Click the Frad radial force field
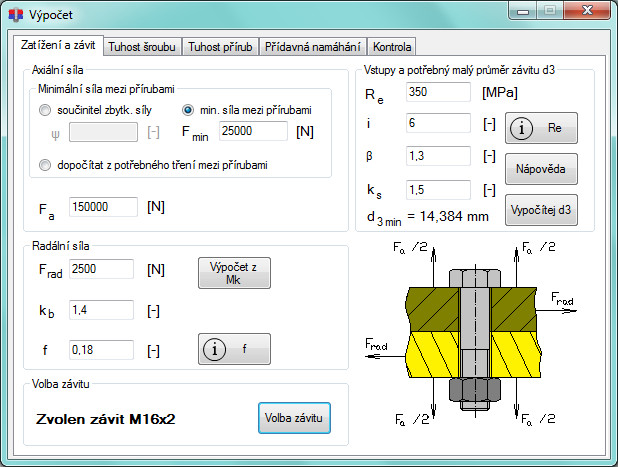618x467 pixels. click(x=101, y=269)
